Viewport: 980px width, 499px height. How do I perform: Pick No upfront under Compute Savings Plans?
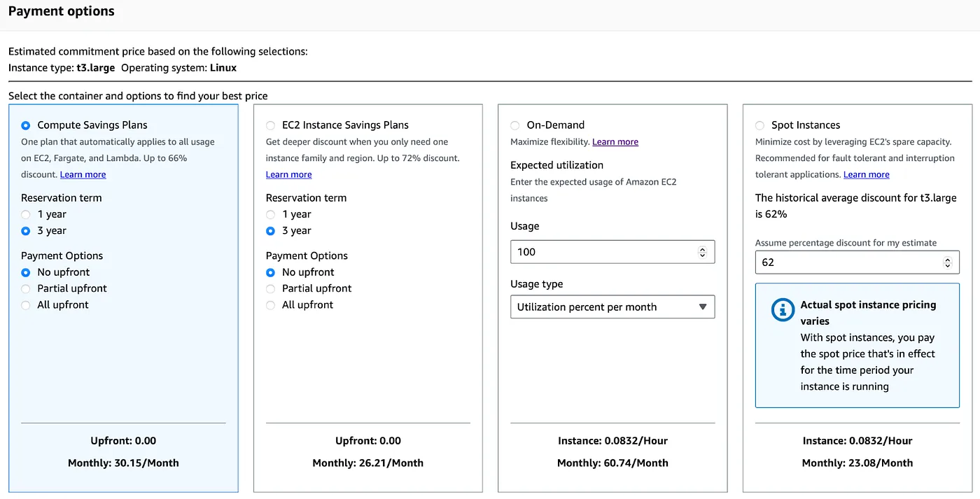[x=26, y=272]
